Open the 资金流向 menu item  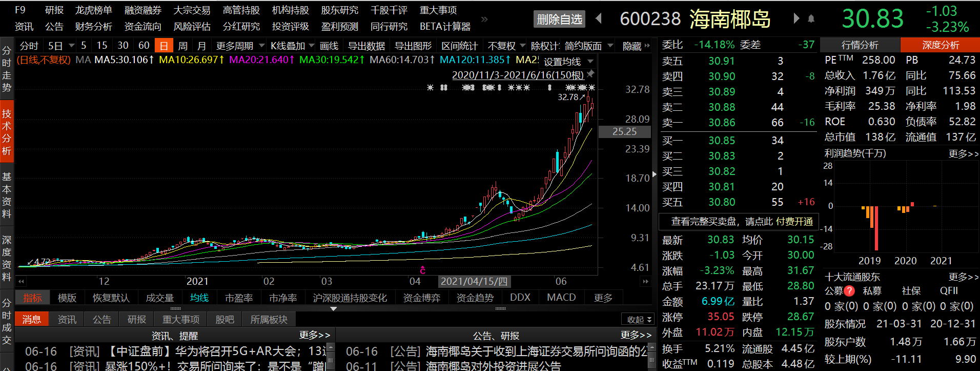(143, 27)
